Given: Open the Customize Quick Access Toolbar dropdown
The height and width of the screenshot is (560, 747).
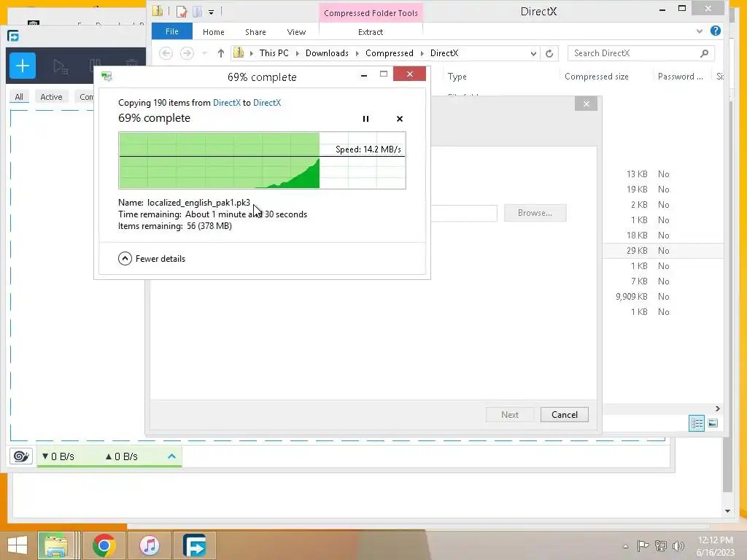Looking at the screenshot, I should (x=211, y=12).
